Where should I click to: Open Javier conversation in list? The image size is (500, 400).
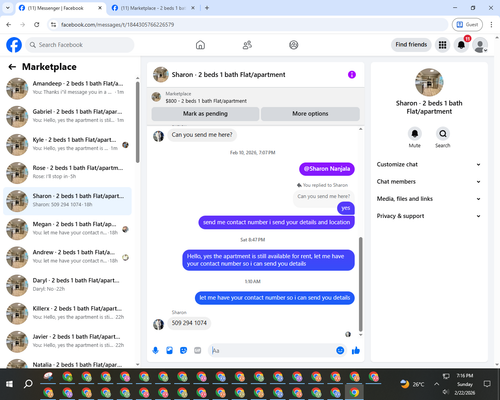[67, 341]
